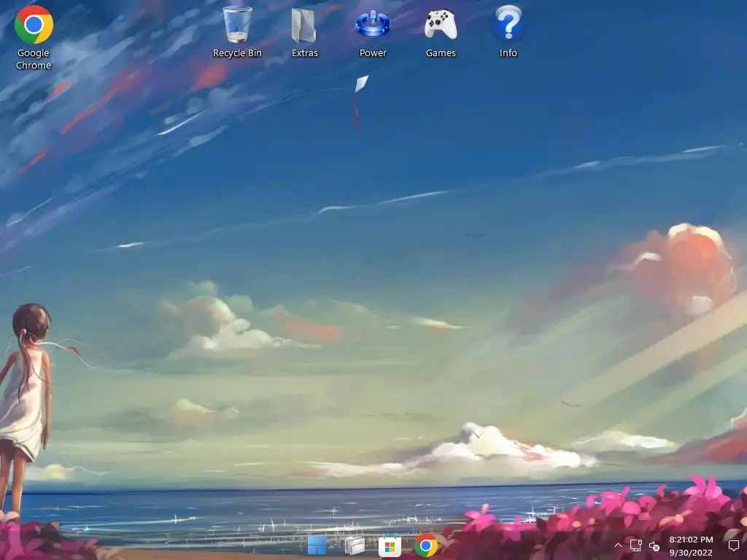747x560 pixels.
Task: Open the network status tray icon
Action: click(635, 545)
